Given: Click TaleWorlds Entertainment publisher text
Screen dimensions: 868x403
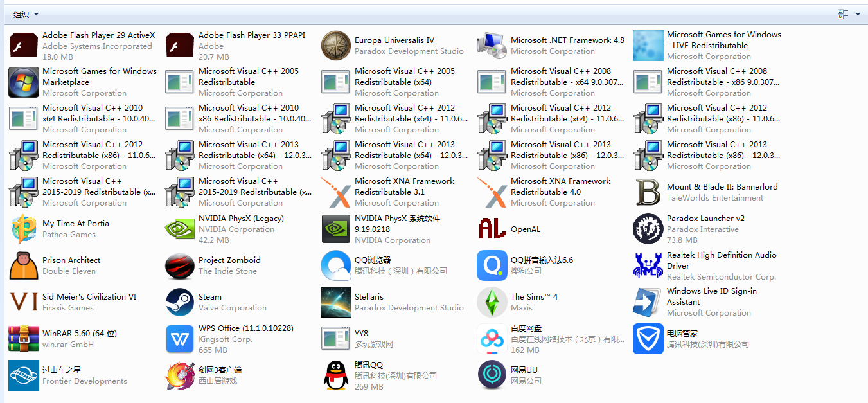Looking at the screenshot, I should pos(715,198).
